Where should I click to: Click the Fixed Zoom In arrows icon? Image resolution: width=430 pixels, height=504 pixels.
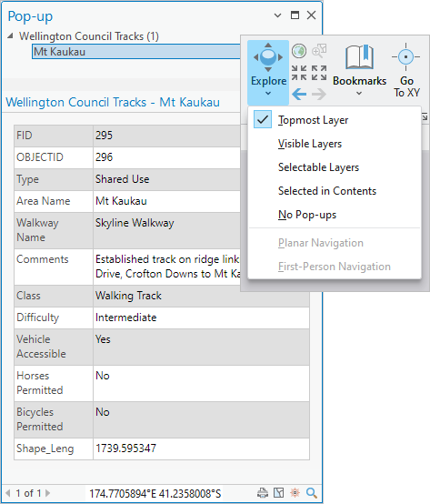point(299,73)
